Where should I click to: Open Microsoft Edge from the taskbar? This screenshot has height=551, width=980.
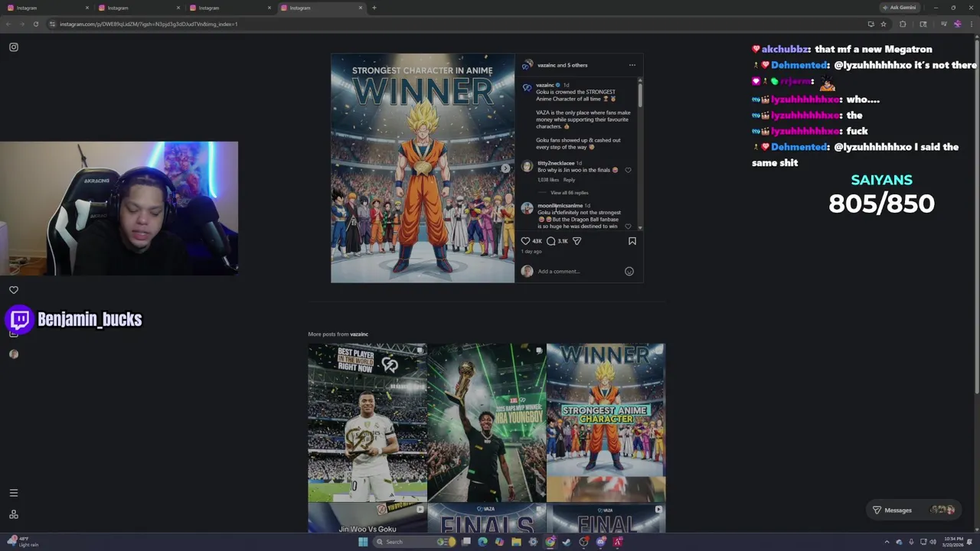(482, 542)
